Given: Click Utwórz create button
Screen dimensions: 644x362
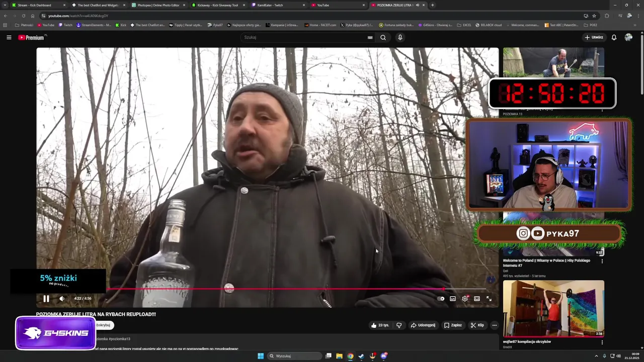Looking at the screenshot, I should pos(594,37).
